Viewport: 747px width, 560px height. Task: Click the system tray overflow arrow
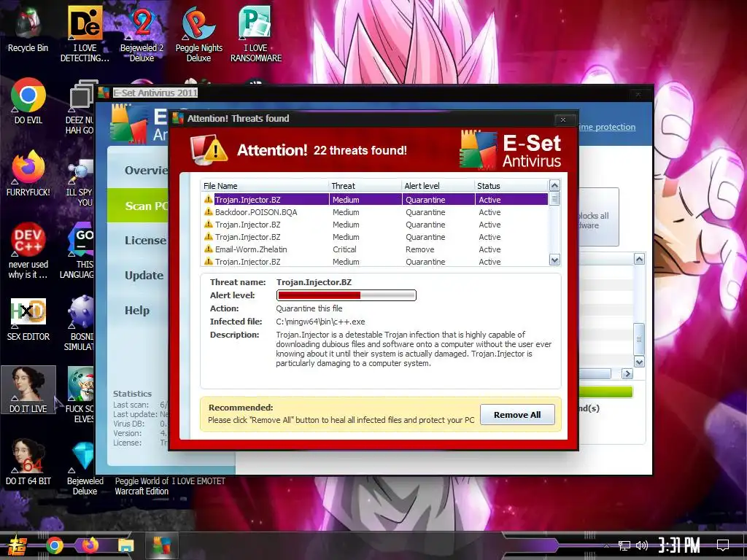point(606,545)
